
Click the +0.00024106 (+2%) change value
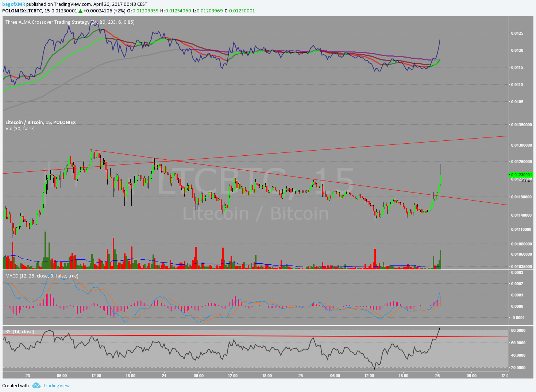click(104, 11)
